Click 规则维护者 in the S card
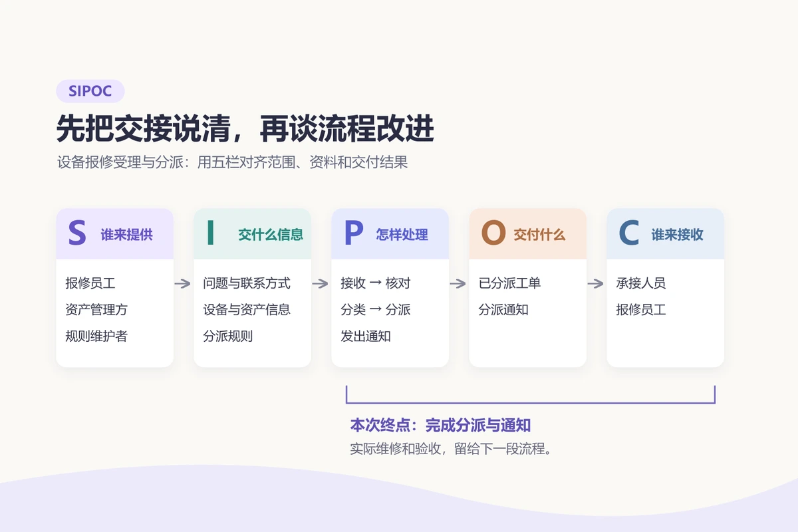The image size is (798, 532). [96, 336]
